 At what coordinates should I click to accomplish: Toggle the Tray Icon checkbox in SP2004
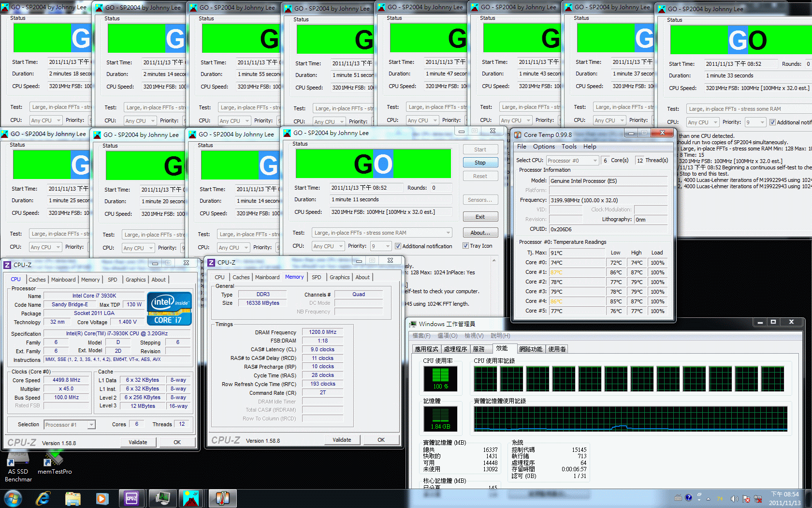(465, 246)
